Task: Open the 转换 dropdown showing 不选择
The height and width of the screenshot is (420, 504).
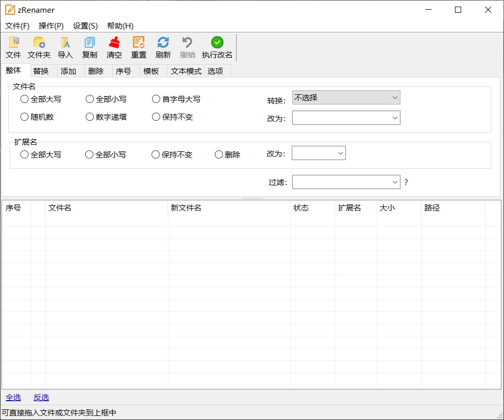Action: (346, 97)
